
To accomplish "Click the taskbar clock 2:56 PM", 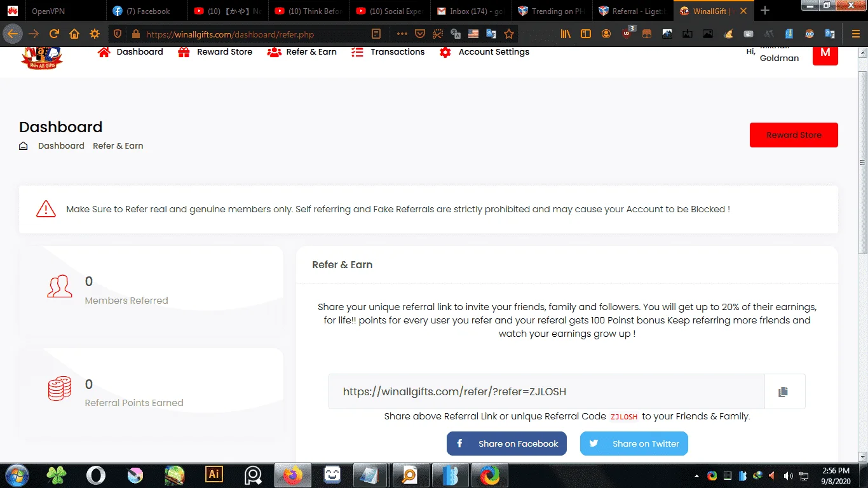I will [x=836, y=471].
